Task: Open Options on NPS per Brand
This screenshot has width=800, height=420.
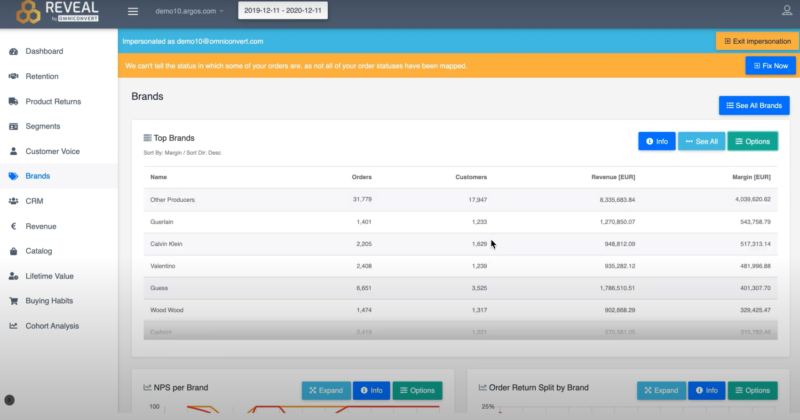Action: point(417,390)
